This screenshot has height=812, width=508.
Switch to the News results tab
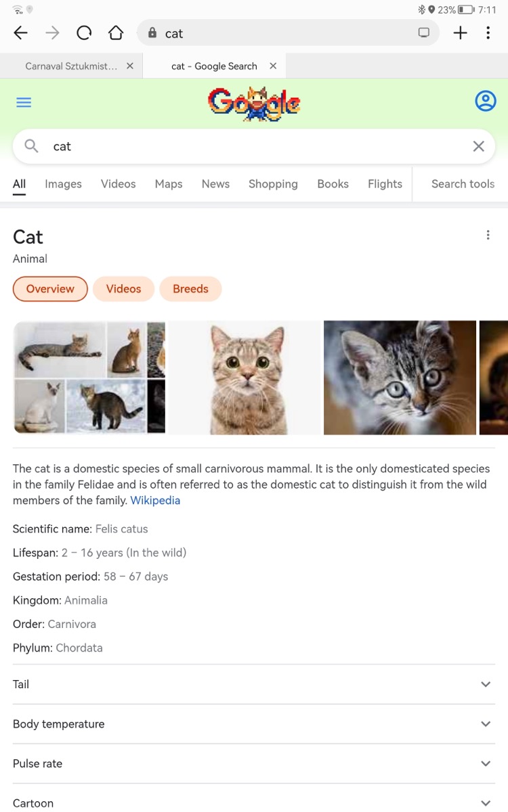coord(215,184)
